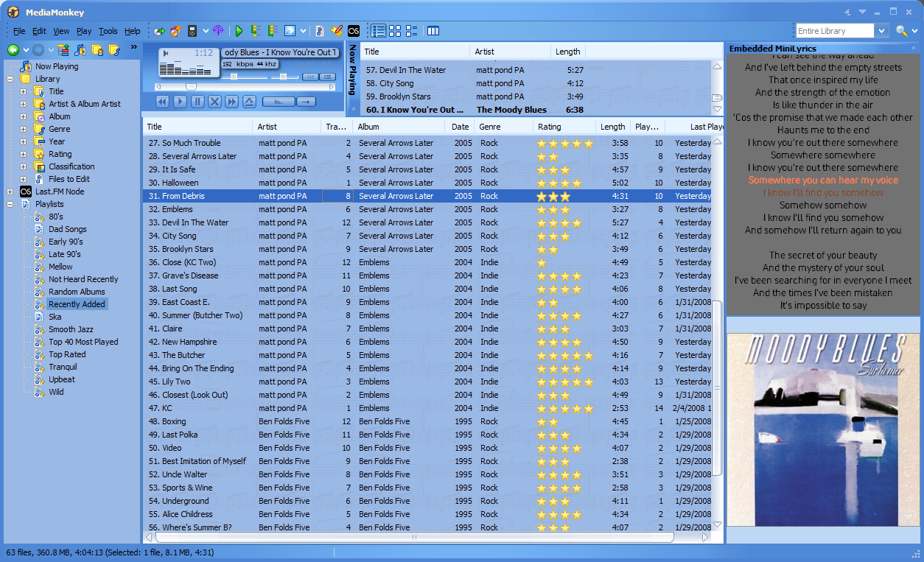Open the podcast subscription icon
924x562 pixels.
tap(218, 31)
